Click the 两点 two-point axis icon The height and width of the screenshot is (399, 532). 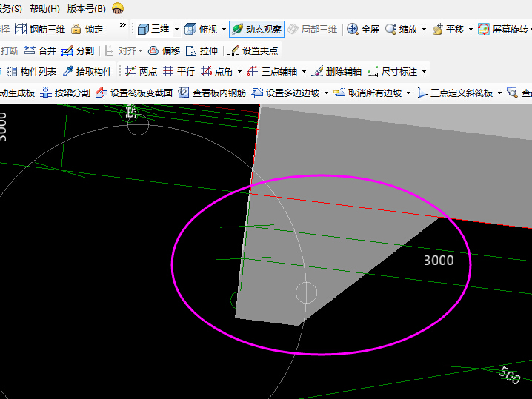(130, 71)
